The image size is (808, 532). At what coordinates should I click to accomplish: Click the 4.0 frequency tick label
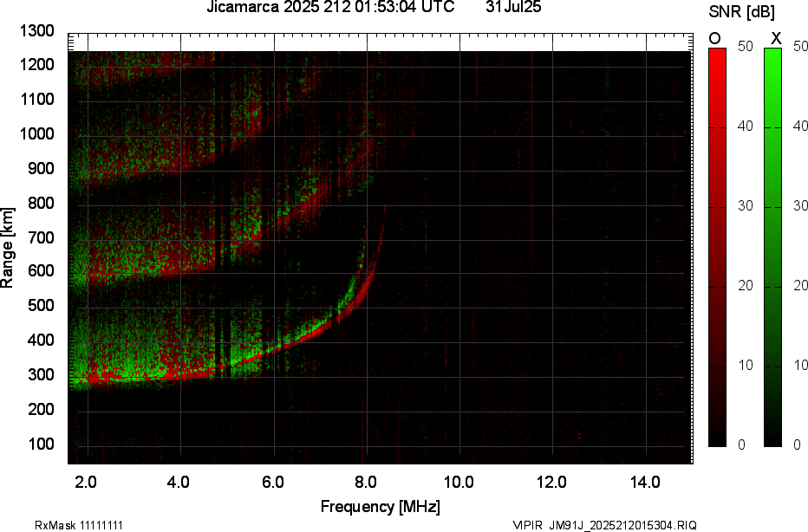179,482
